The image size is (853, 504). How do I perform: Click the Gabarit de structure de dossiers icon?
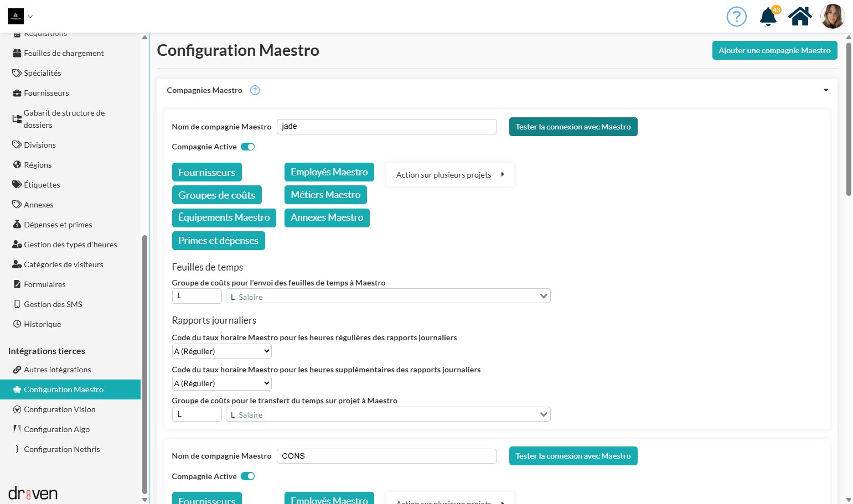(17, 119)
